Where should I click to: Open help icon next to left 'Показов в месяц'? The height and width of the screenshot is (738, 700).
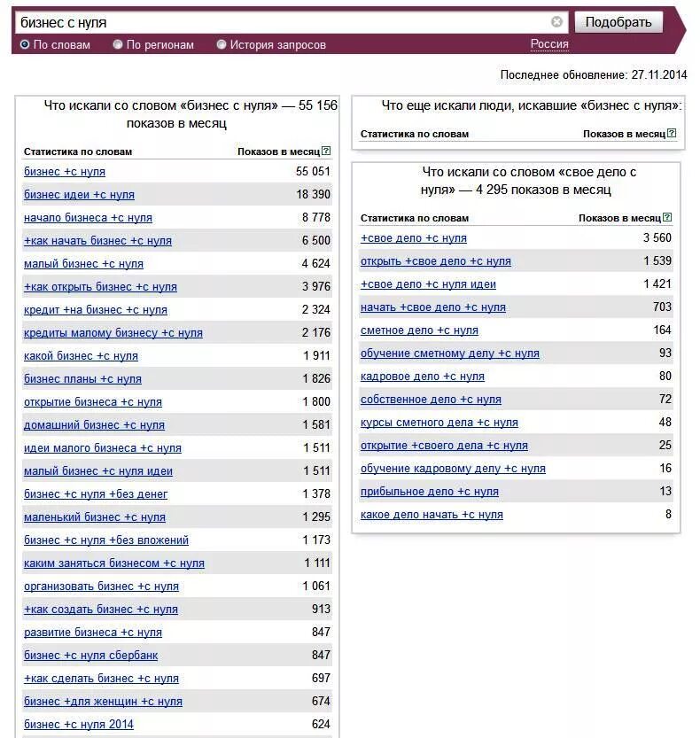(x=326, y=151)
